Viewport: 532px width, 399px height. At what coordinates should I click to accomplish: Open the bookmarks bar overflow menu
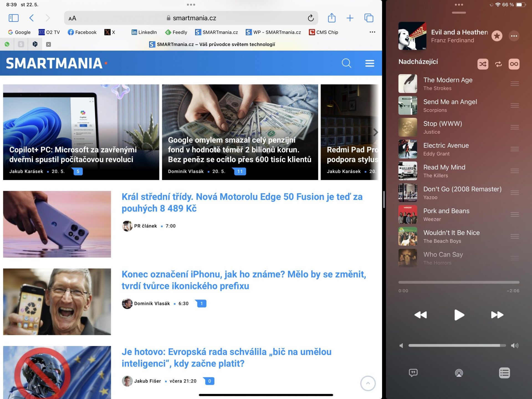coord(372,32)
